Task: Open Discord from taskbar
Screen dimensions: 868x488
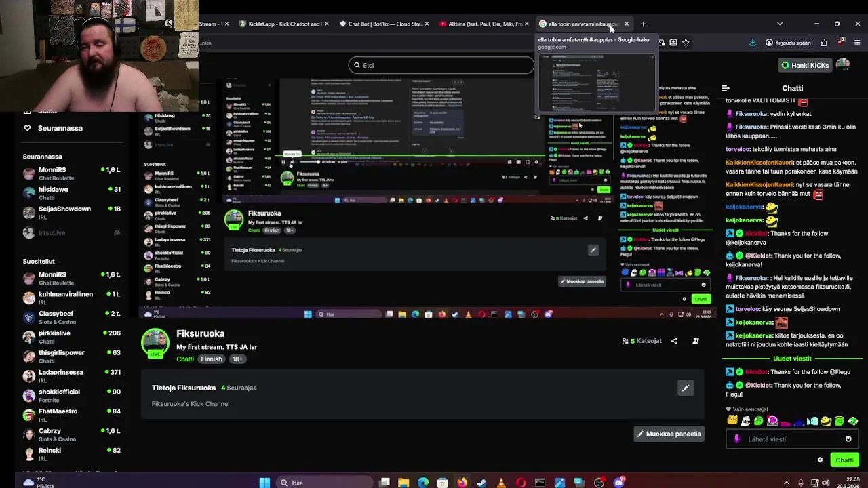Action: [x=618, y=483]
